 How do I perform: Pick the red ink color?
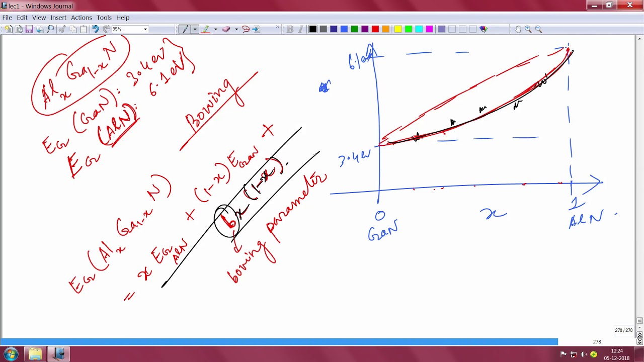point(375,29)
